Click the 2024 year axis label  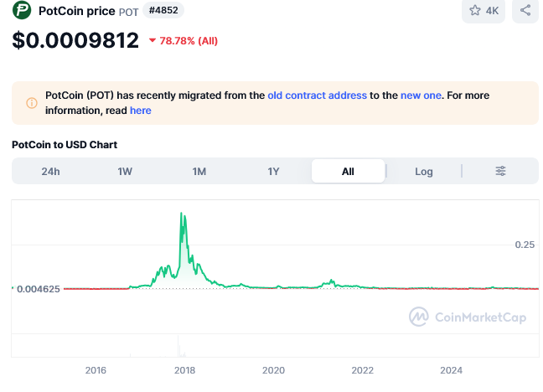click(x=451, y=370)
